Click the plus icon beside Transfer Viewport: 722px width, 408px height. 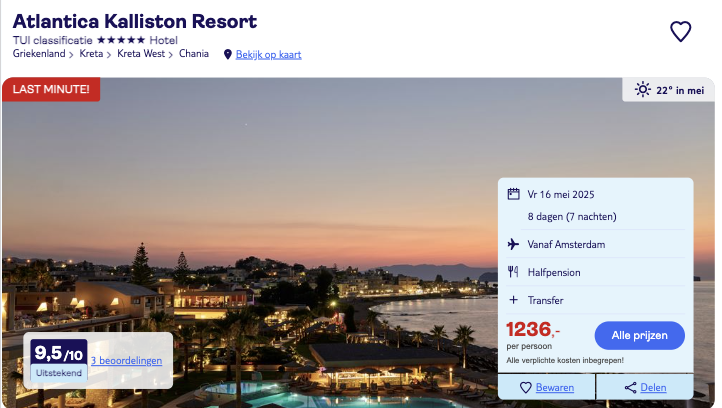pyautogui.click(x=514, y=300)
